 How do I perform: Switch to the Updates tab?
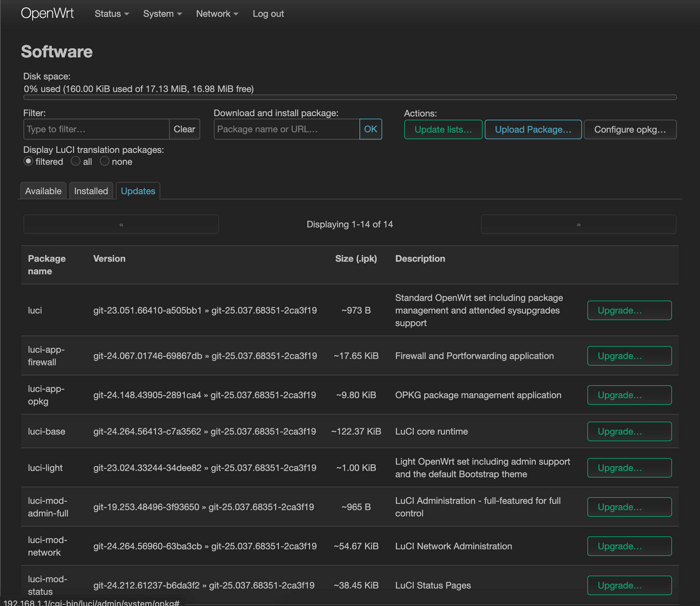pyautogui.click(x=138, y=191)
